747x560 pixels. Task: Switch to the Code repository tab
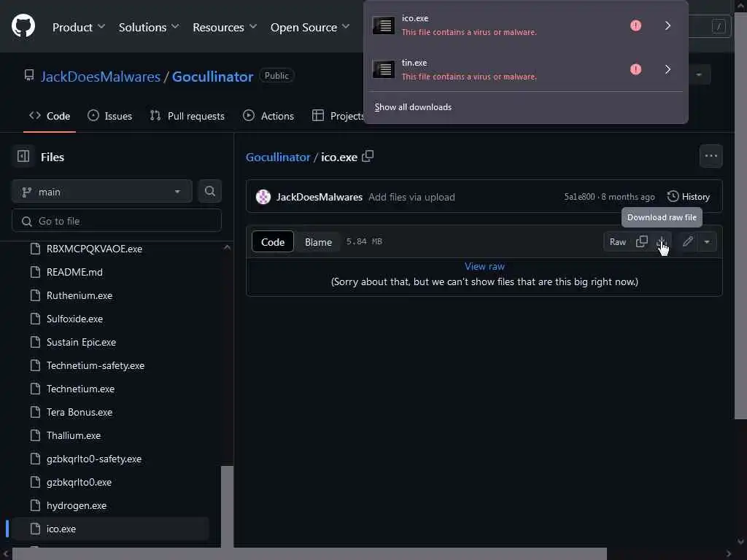(x=50, y=116)
